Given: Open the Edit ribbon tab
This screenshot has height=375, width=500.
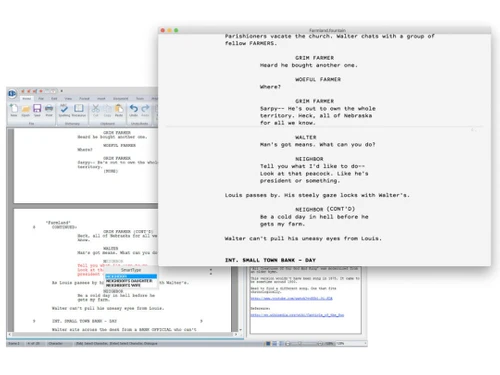Looking at the screenshot, I should click(54, 99).
